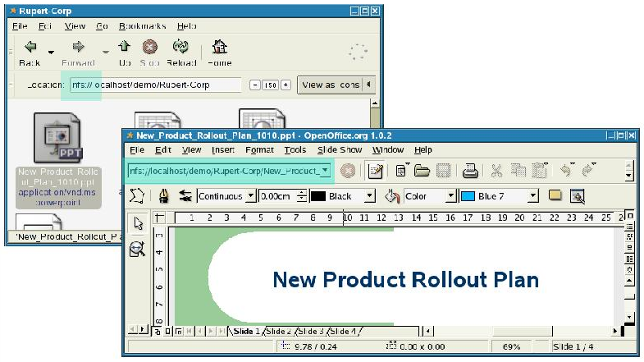This screenshot has width=644, height=362.
Task: Open the Go menu in file browser
Action: coord(102,26)
